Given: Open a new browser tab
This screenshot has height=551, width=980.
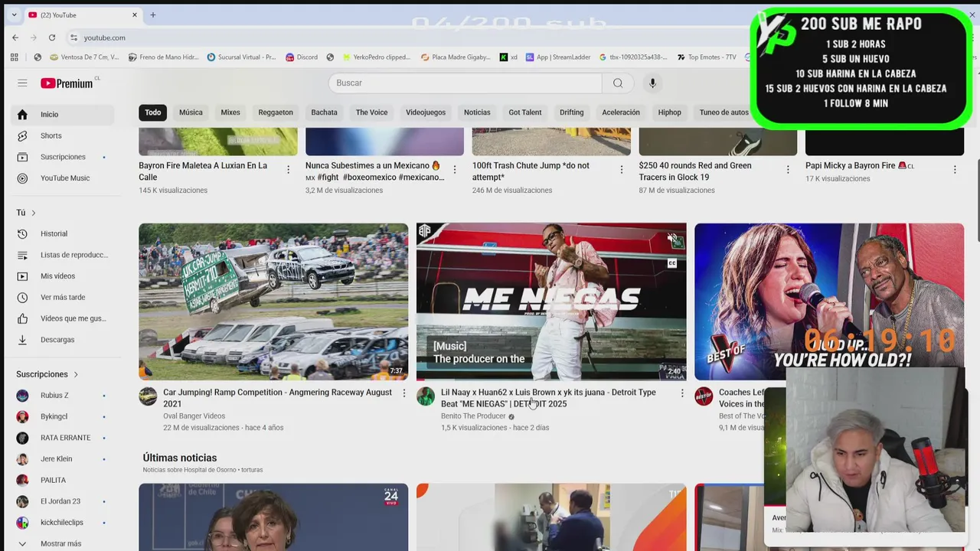Looking at the screenshot, I should coord(153,15).
